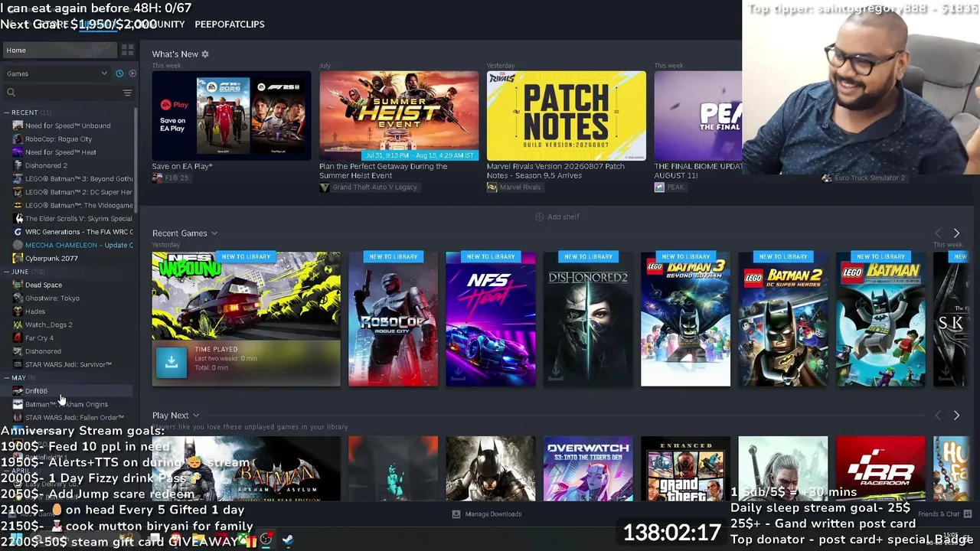Click the Cyberpunk 2077 sidebar icon
Viewport: 980px width, 551px height.
(x=18, y=258)
